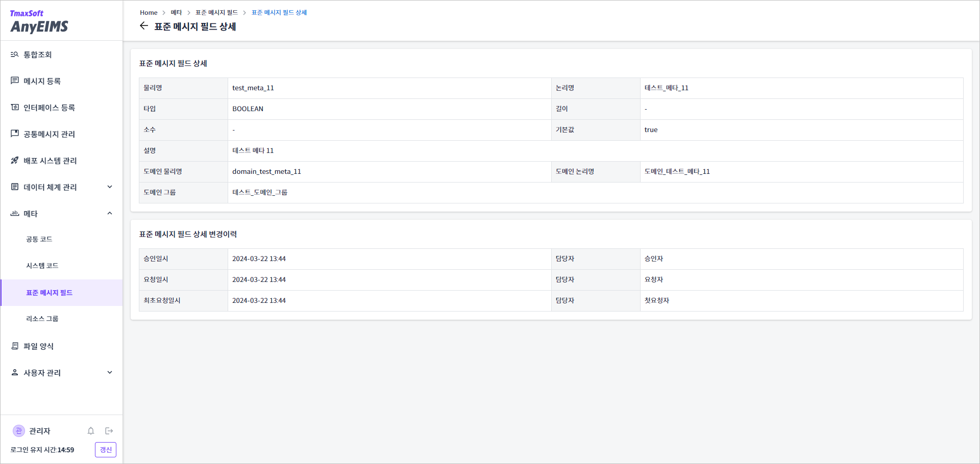The image size is (980, 464).
Task: Click the 요청자 person value
Action: point(653,279)
